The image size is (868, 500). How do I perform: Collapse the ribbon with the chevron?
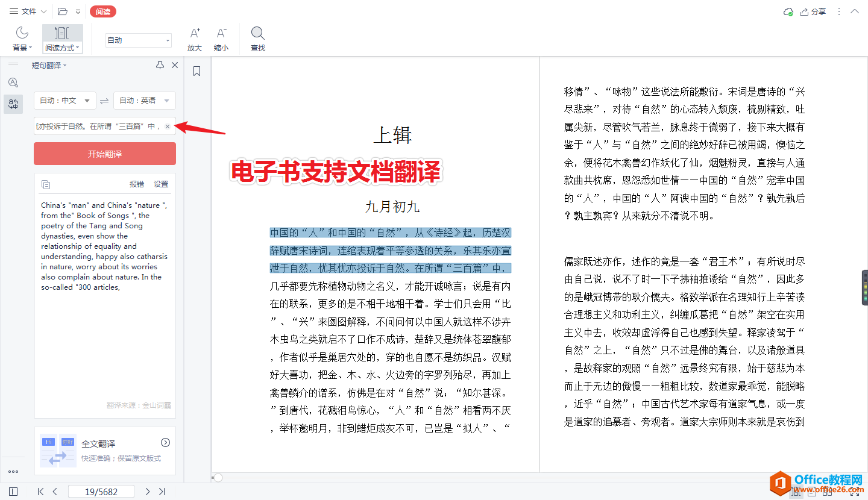click(854, 11)
